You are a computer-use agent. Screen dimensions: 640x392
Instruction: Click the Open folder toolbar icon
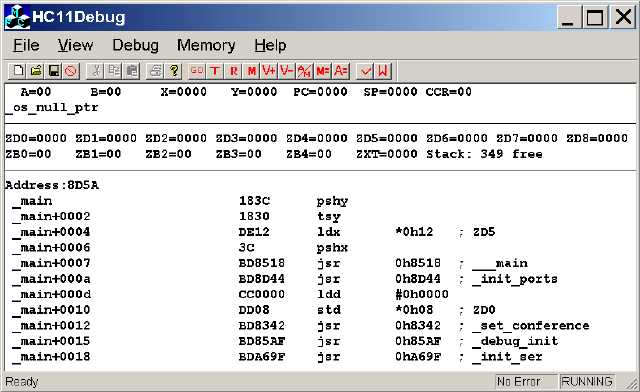[x=36, y=71]
